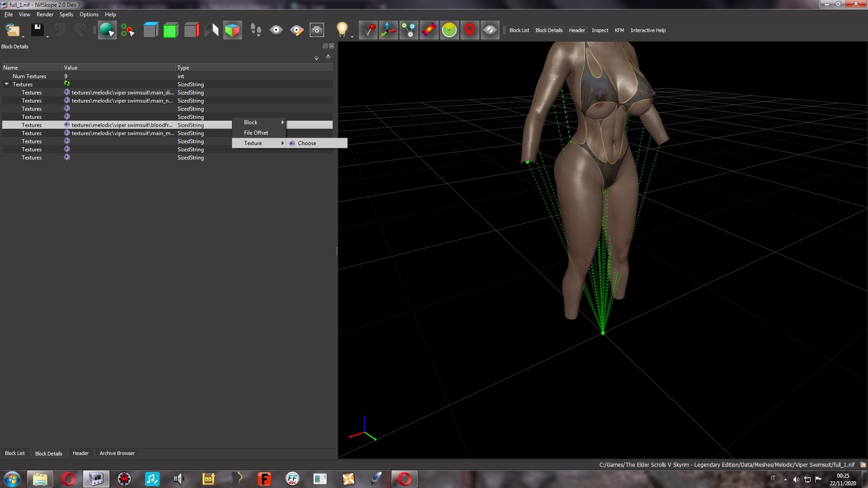Image resolution: width=868 pixels, height=488 pixels.
Task: Click the red map pin toolbar icon
Action: point(470,30)
